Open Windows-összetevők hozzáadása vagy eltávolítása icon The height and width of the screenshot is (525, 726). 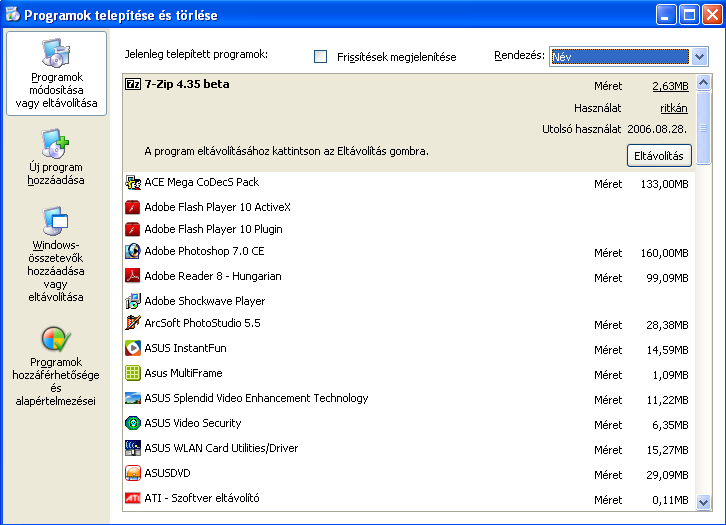point(56,220)
